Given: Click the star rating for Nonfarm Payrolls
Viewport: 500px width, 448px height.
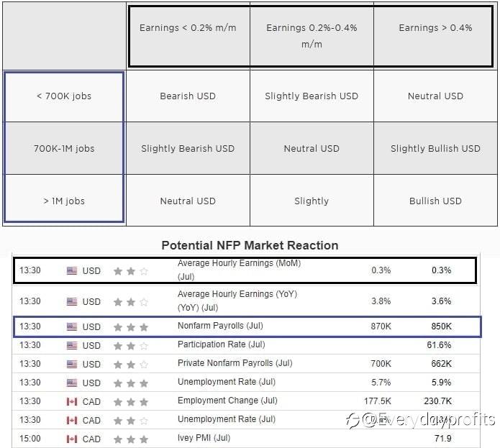Looking at the screenshot, I should click(x=131, y=326).
